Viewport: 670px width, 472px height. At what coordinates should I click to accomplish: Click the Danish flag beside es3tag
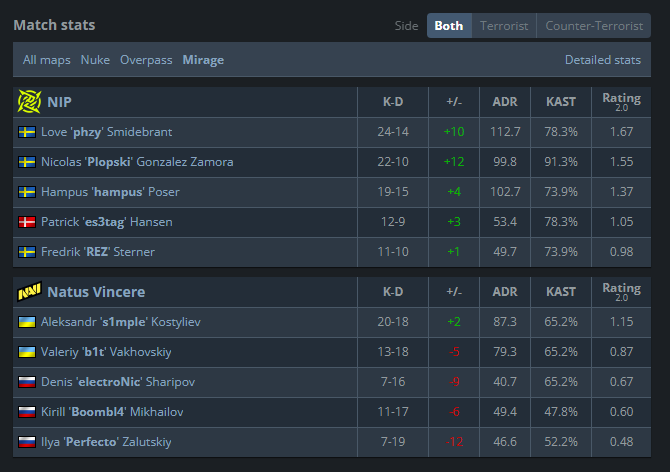pos(27,222)
